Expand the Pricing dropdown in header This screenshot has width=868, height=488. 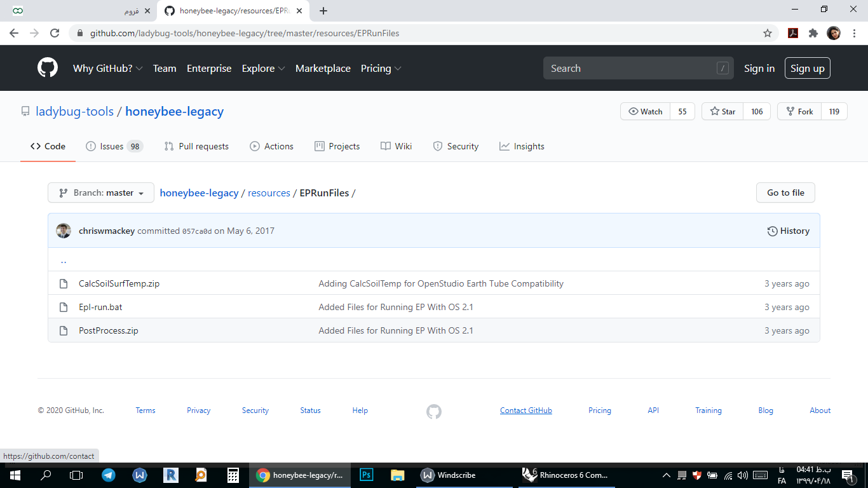(381, 68)
